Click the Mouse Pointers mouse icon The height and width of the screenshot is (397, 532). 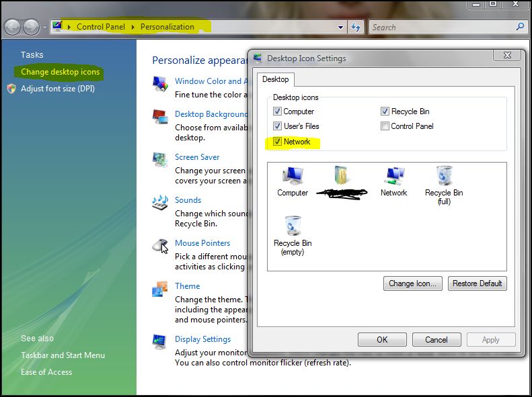[160, 246]
